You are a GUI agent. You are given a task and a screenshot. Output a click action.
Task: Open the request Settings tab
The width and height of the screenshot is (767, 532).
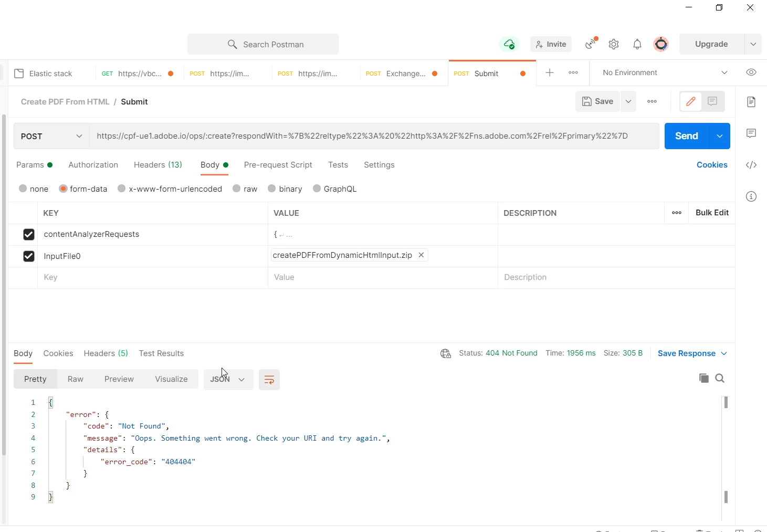[379, 165]
